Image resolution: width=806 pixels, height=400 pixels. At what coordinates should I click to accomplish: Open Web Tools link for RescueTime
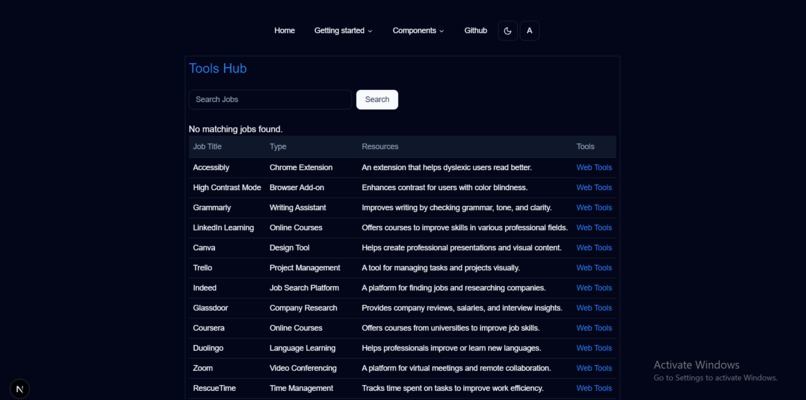[x=594, y=388]
